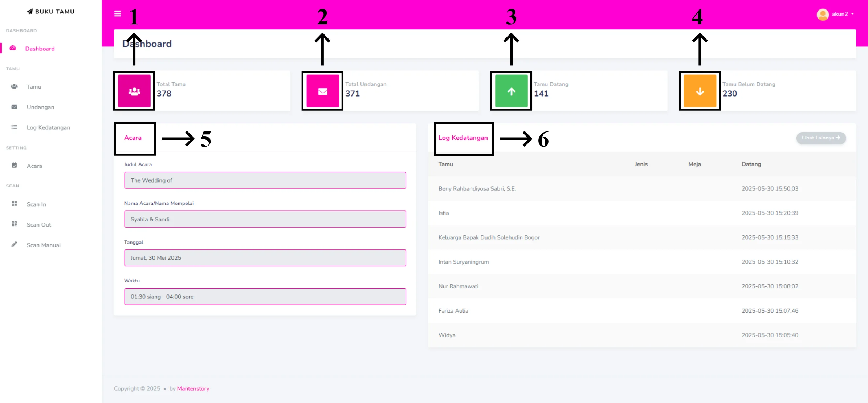The image size is (868, 403).
Task: Click the akun2 user avatar
Action: point(823,14)
